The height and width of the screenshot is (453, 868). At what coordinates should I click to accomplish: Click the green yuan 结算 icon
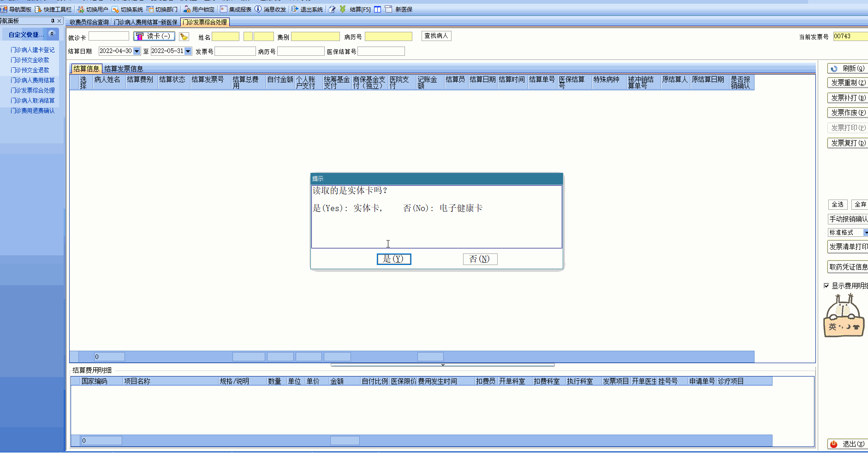click(343, 9)
